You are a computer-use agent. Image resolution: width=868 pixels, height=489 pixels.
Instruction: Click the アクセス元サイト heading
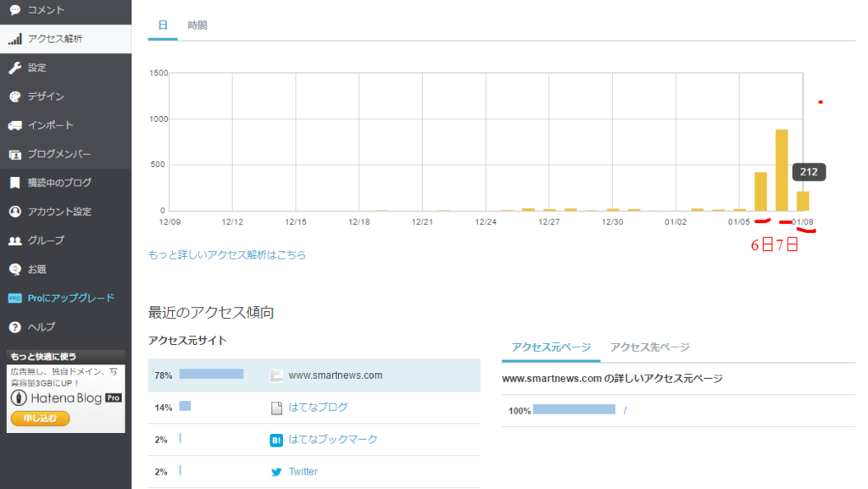pos(187,341)
